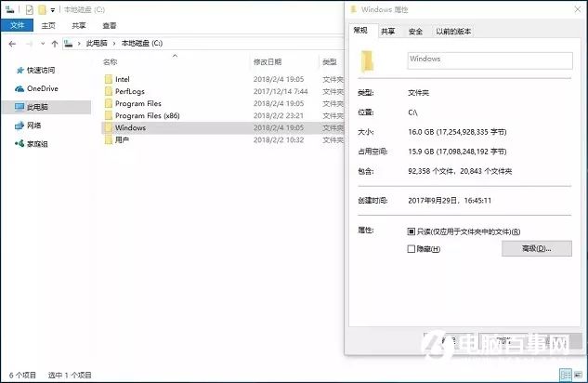Image resolution: width=588 pixels, height=383 pixels.
Task: Click the back navigation arrow
Action: [12, 44]
